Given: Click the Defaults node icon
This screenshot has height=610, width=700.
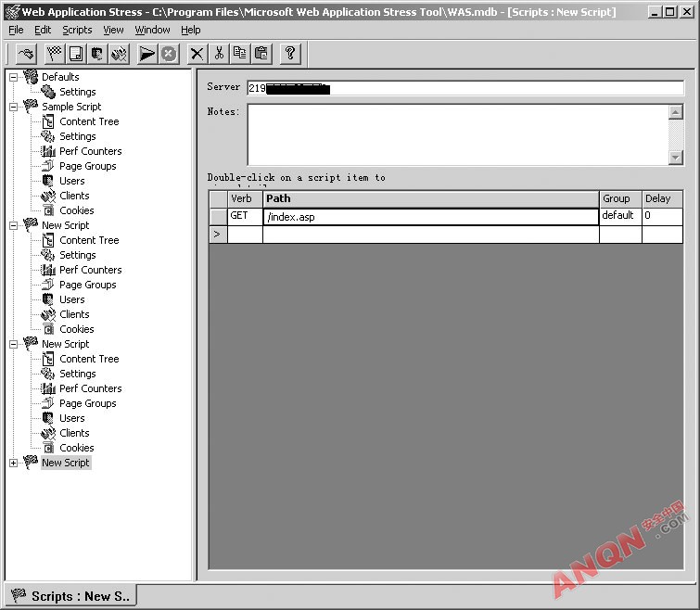Looking at the screenshot, I should coord(31,77).
